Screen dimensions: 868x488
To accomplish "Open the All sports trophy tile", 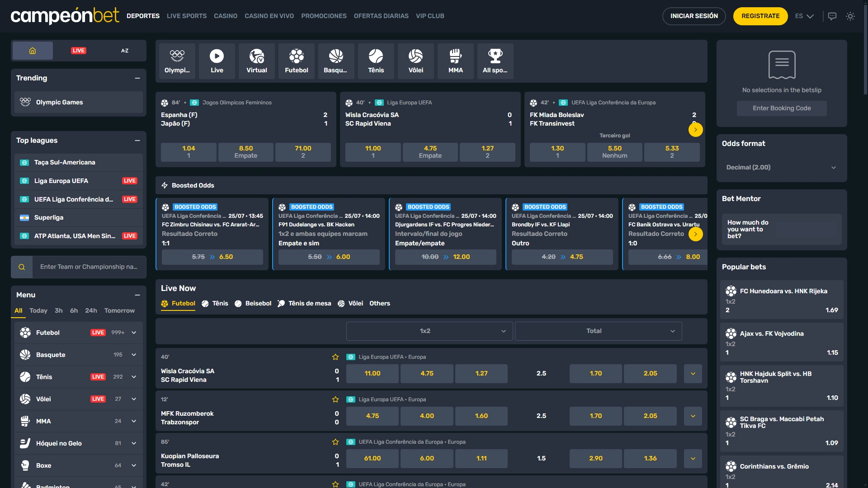I will coord(495,61).
